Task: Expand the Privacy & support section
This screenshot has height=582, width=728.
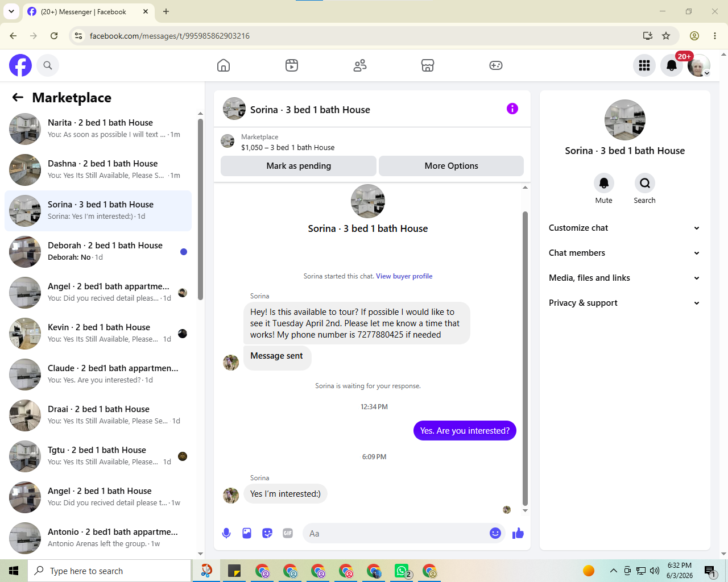Action: (624, 303)
